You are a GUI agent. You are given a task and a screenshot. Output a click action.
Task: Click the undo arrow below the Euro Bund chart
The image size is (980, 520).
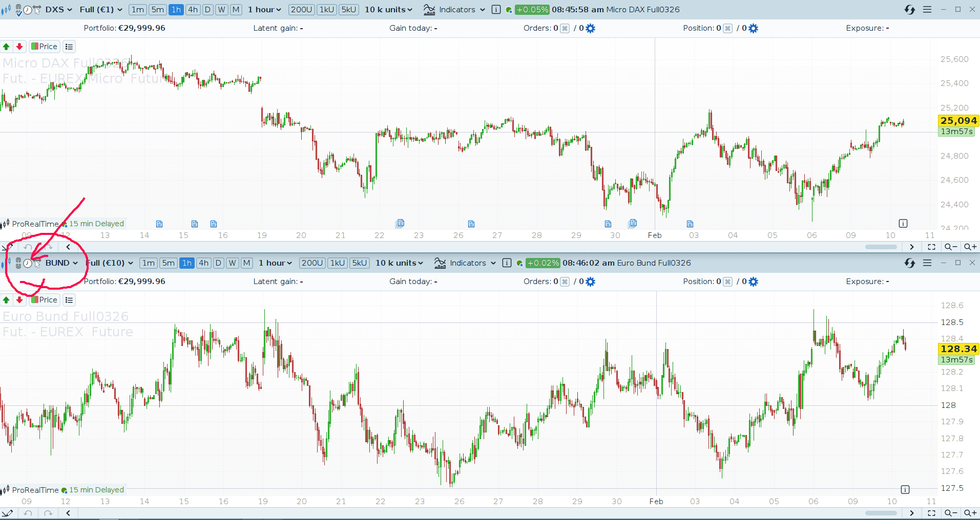[28, 513]
